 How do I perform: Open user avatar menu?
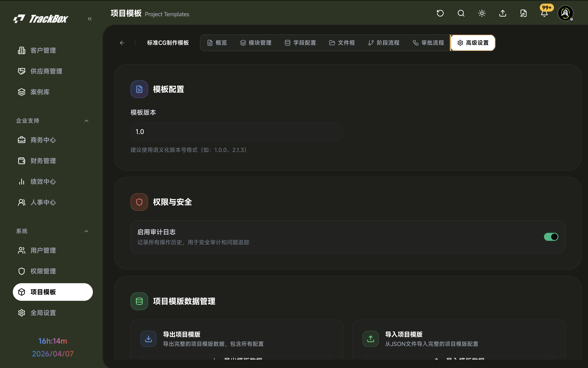[566, 13]
